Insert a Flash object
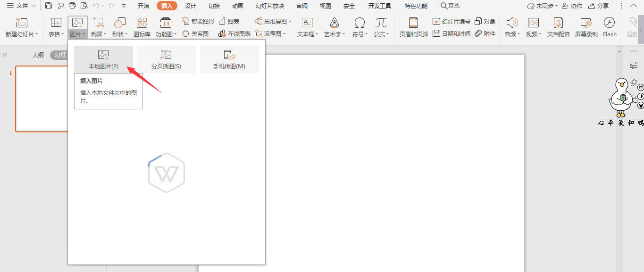This screenshot has height=272, width=644. [610, 27]
